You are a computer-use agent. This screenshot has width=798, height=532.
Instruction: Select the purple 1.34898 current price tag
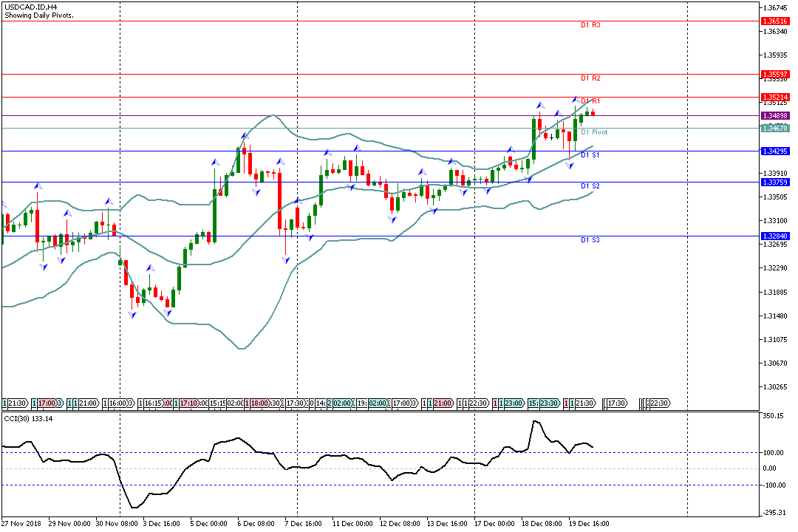(x=774, y=116)
